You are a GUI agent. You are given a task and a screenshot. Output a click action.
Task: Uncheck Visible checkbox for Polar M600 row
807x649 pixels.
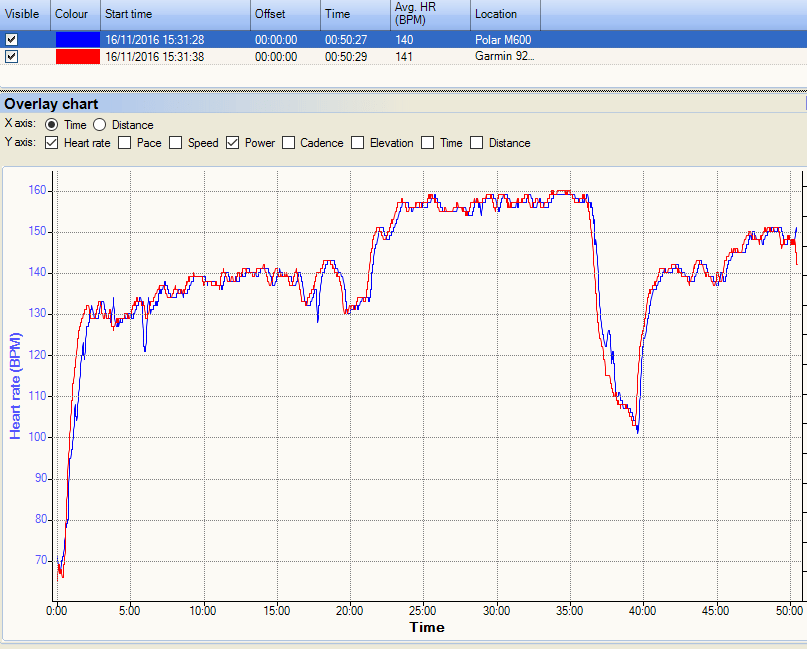coord(11,40)
